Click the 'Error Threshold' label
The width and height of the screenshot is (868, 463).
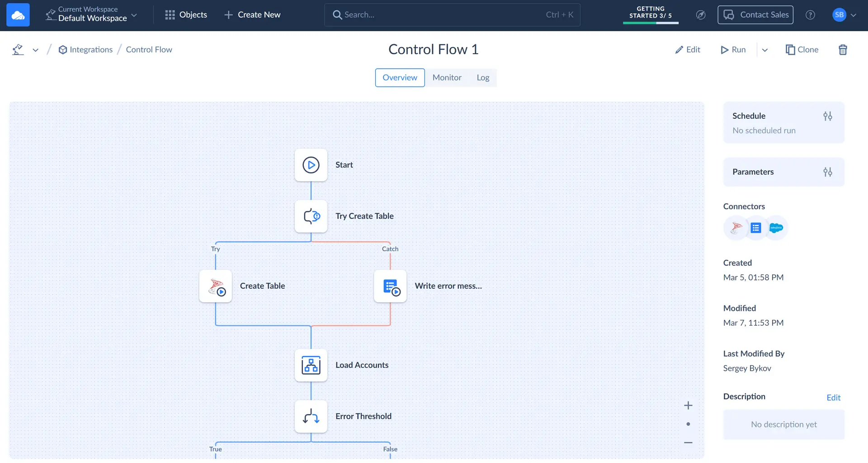point(363,416)
